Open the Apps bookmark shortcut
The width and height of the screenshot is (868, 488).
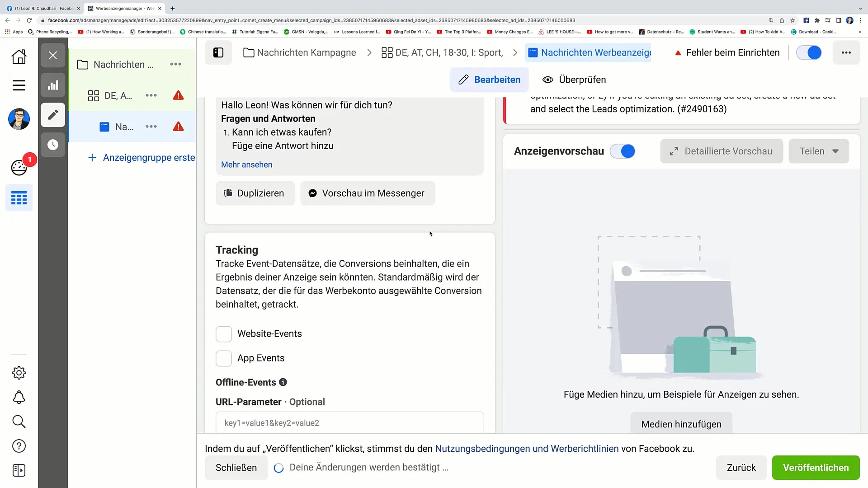14,32
